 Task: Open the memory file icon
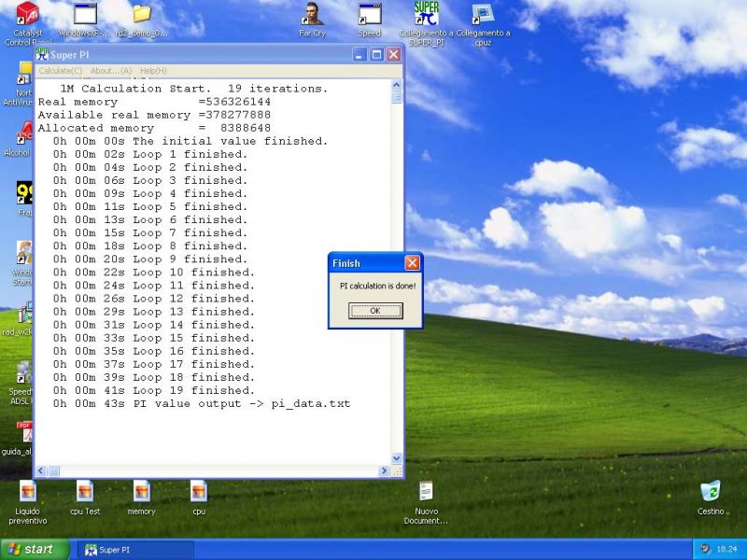(x=142, y=492)
